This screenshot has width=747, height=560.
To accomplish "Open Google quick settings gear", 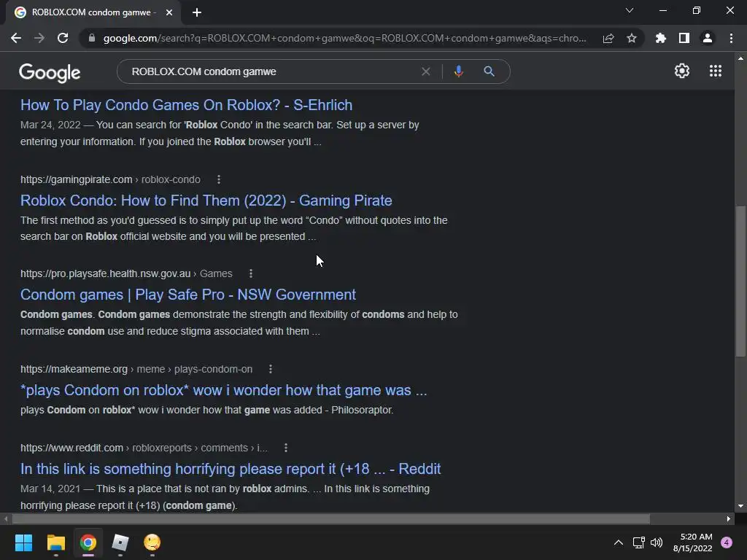I will 682,71.
